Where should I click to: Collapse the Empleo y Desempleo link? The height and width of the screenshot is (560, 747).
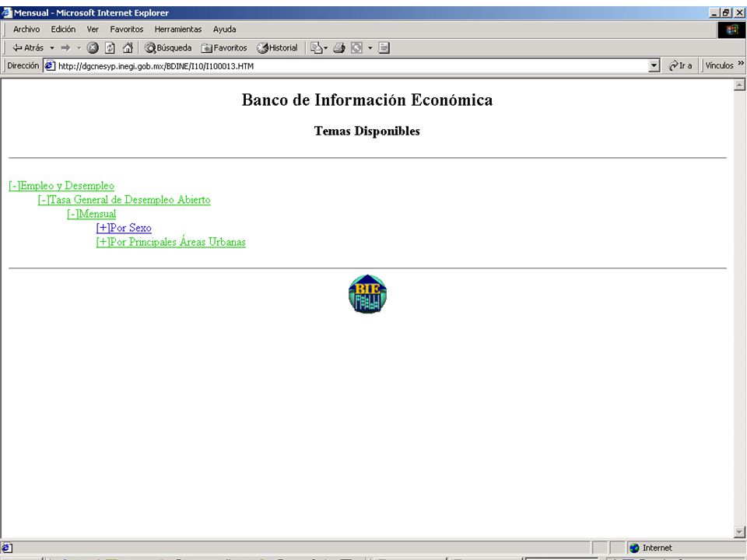pyautogui.click(x=61, y=186)
